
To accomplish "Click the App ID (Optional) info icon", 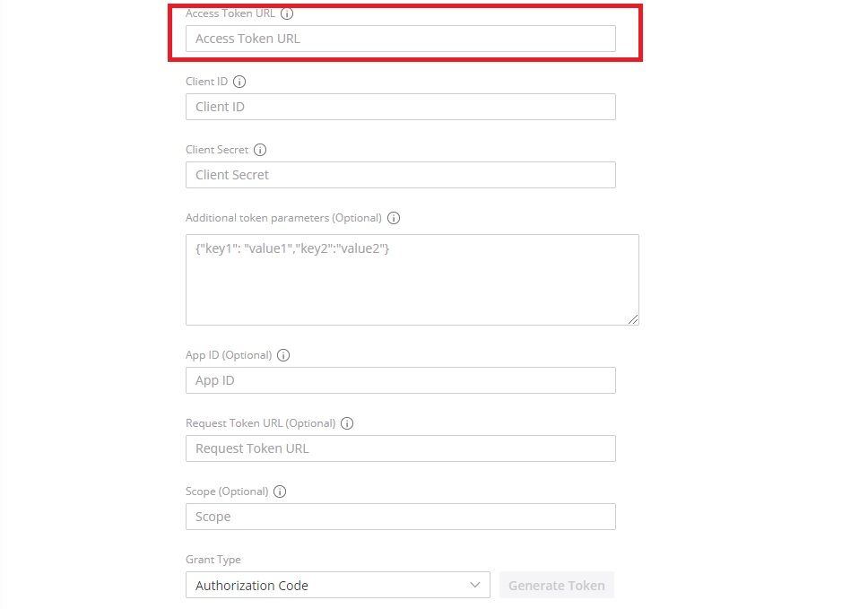I will click(x=283, y=355).
